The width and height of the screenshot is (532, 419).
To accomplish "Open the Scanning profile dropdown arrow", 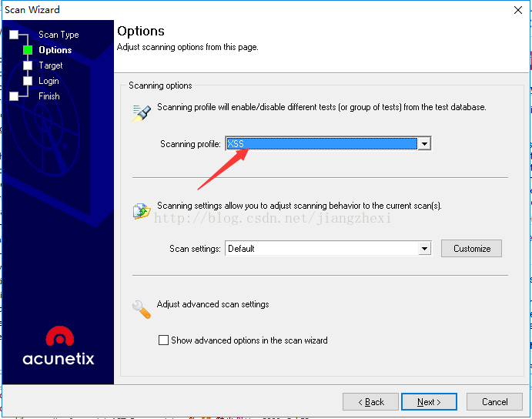I will (424, 143).
